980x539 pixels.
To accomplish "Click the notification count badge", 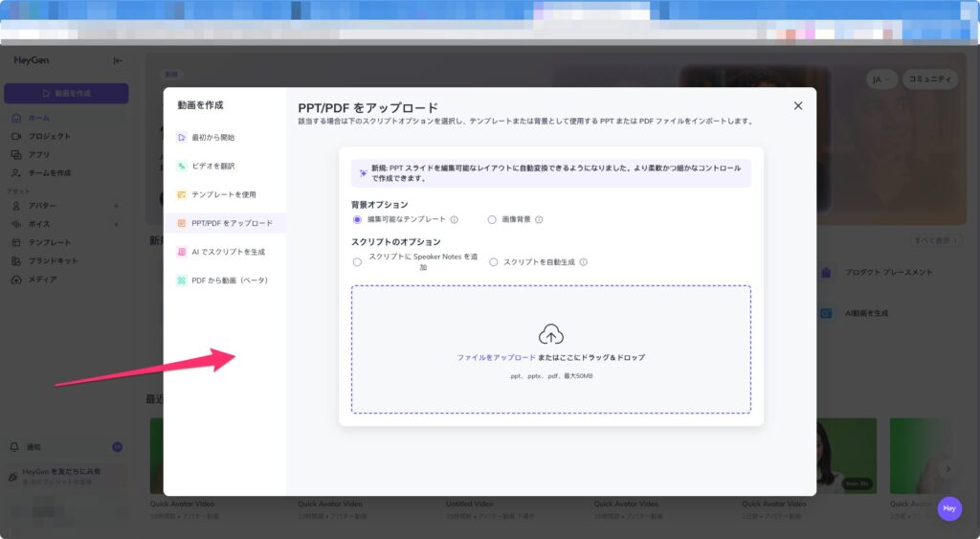I will coord(117,447).
